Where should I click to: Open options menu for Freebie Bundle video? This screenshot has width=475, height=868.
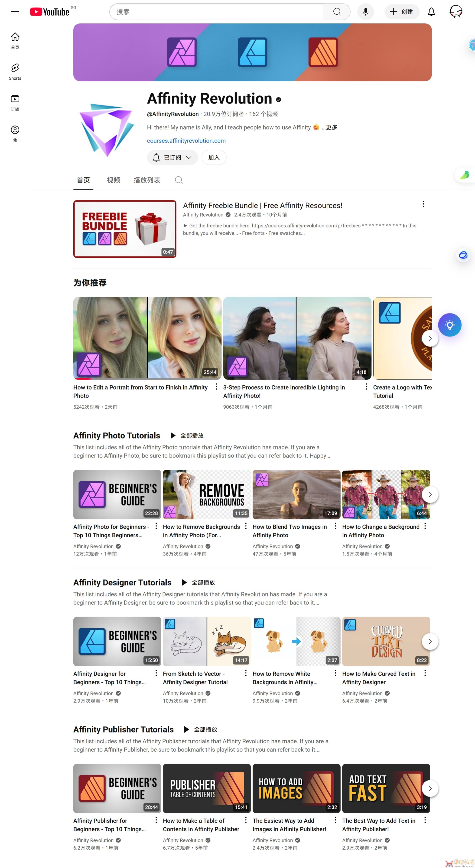423,204
